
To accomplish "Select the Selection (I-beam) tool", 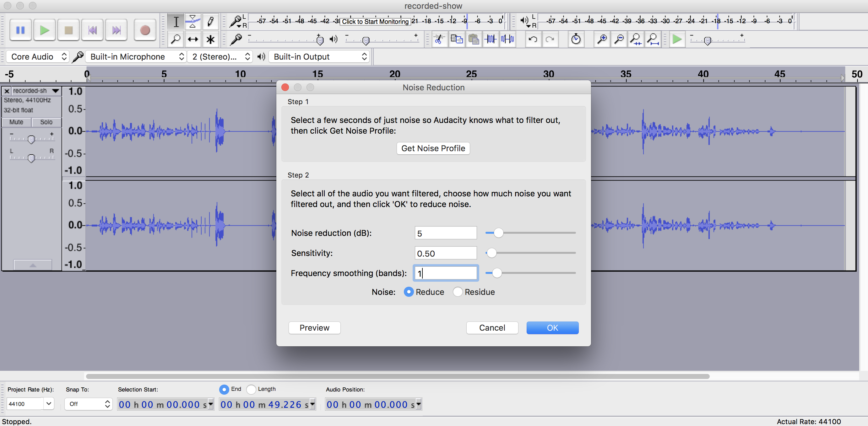I will (x=176, y=22).
